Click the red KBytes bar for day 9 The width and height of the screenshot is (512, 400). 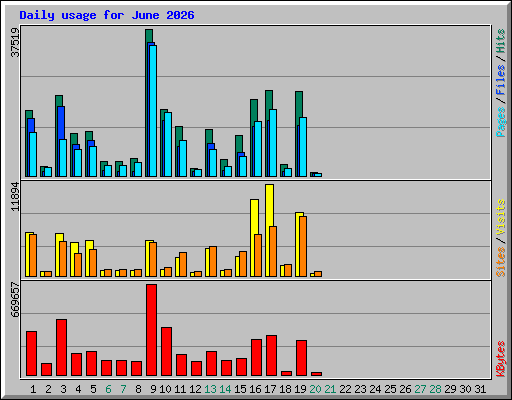[x=151, y=330]
